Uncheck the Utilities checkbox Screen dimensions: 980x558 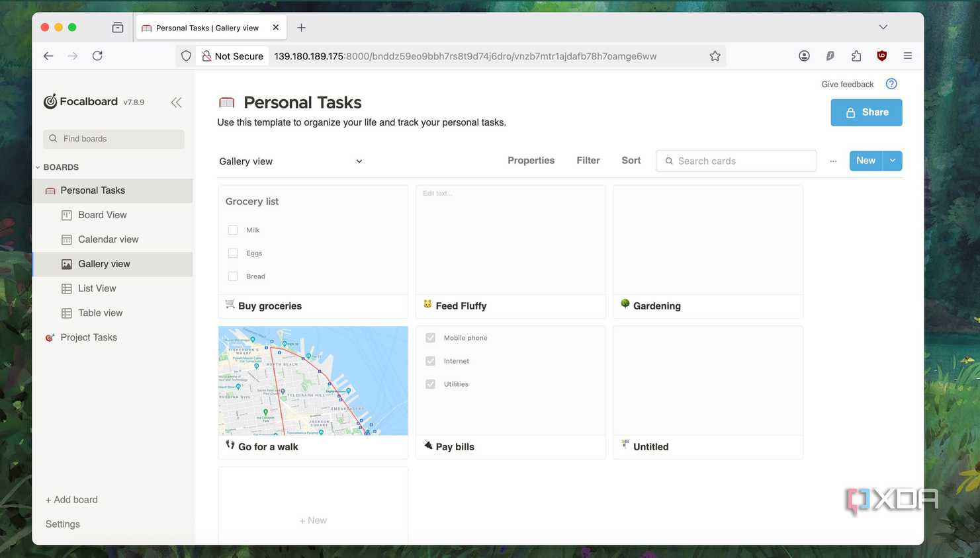pyautogui.click(x=430, y=384)
